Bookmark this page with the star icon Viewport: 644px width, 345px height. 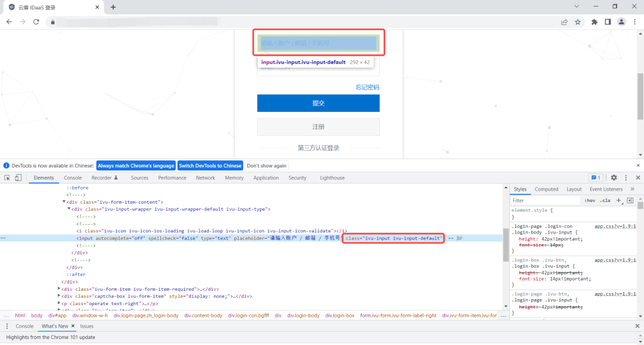point(578,22)
